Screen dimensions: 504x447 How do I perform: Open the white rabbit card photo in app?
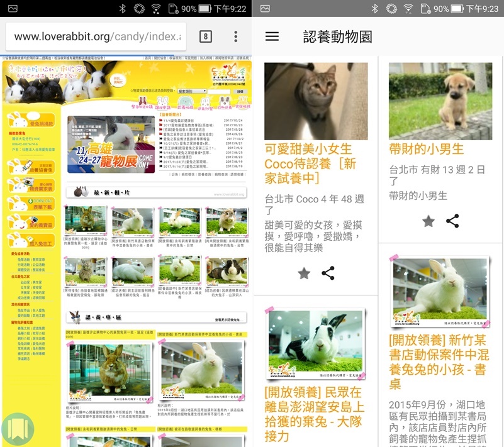point(439,292)
